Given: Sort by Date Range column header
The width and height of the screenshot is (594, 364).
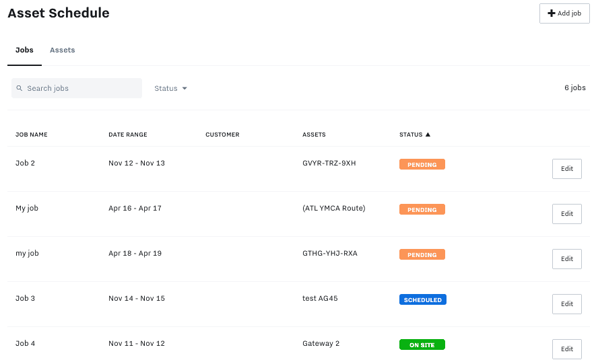Looking at the screenshot, I should [127, 135].
